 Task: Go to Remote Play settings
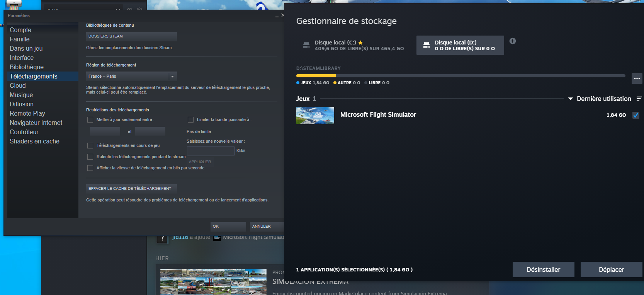pos(43,113)
